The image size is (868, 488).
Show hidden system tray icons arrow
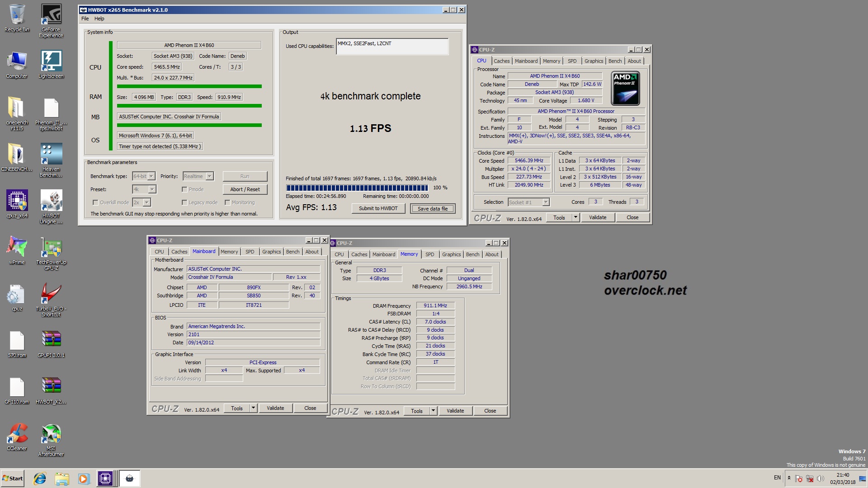789,478
